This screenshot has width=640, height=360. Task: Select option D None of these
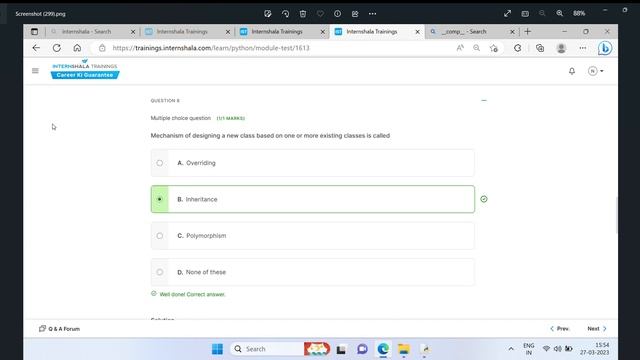pos(313,272)
